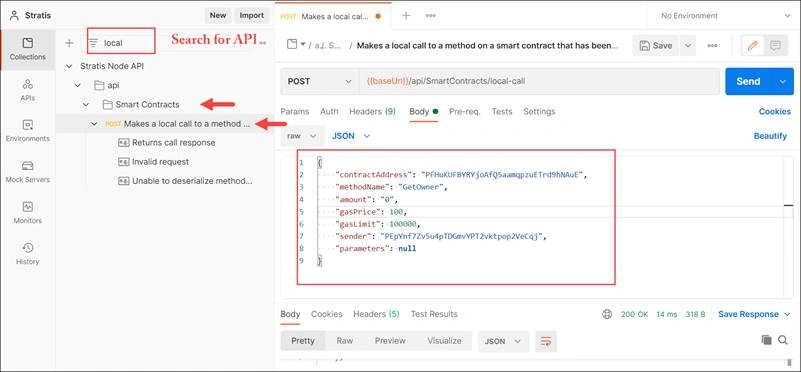Open the response JSON format dropdown
The width and height of the screenshot is (801, 372).
503,341
